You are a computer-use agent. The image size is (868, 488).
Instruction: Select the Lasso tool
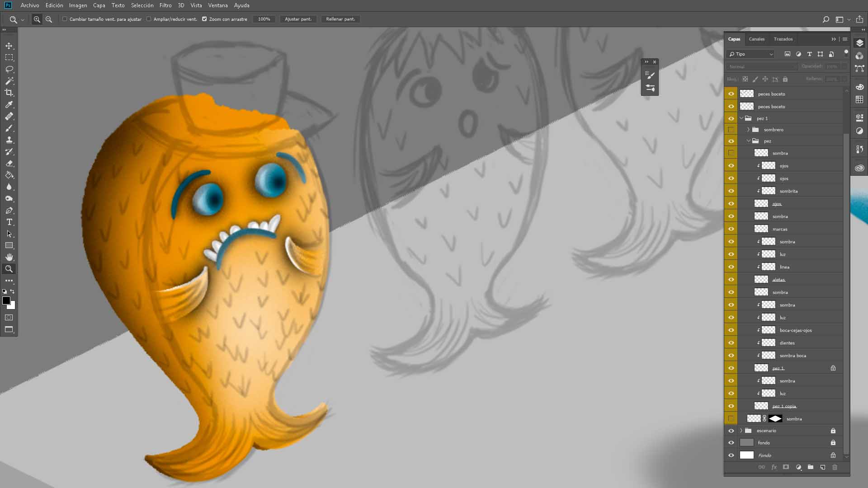[9, 69]
